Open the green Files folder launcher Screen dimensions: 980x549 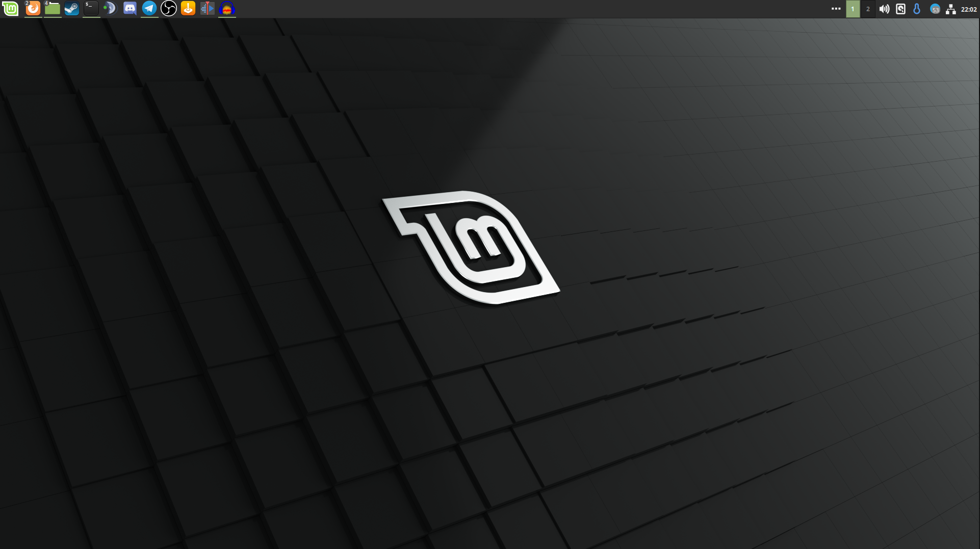coord(53,9)
